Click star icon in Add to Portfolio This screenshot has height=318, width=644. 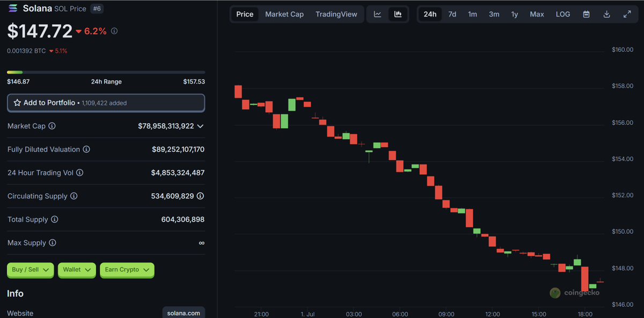coord(17,102)
